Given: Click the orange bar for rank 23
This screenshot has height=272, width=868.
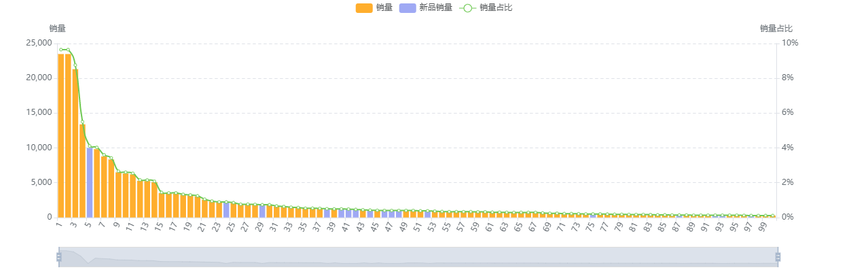Looking at the screenshot, I should click(219, 209).
